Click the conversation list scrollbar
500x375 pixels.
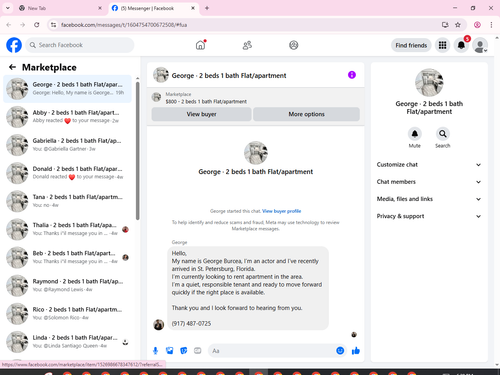(137, 151)
